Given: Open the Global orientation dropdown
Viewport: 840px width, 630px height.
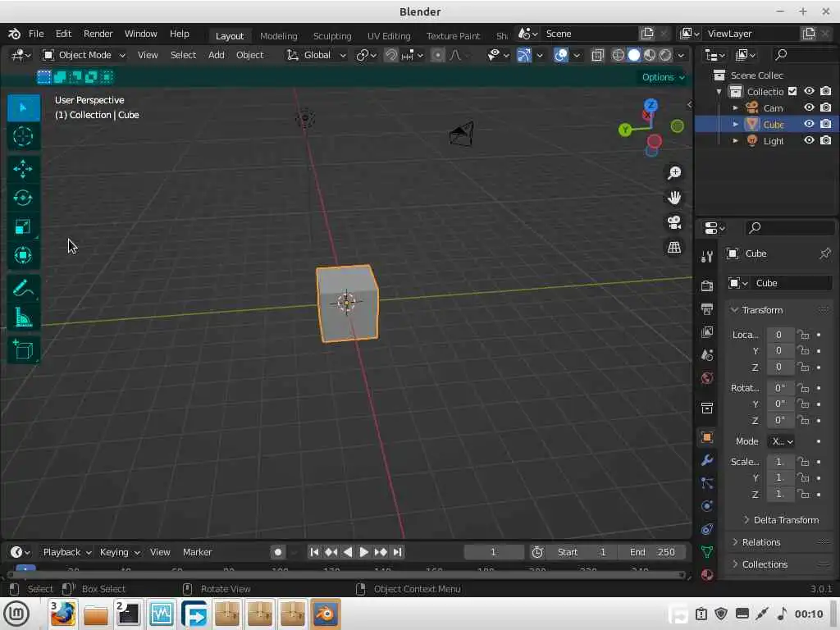Looking at the screenshot, I should (x=316, y=55).
